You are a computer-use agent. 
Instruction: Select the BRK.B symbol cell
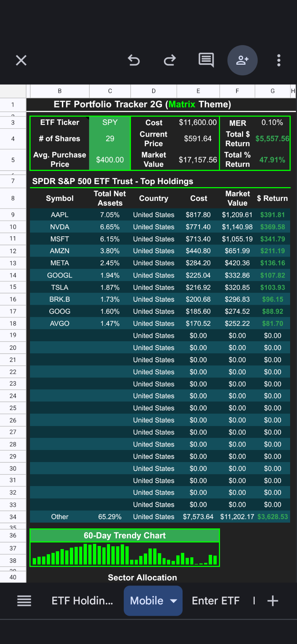point(60,299)
